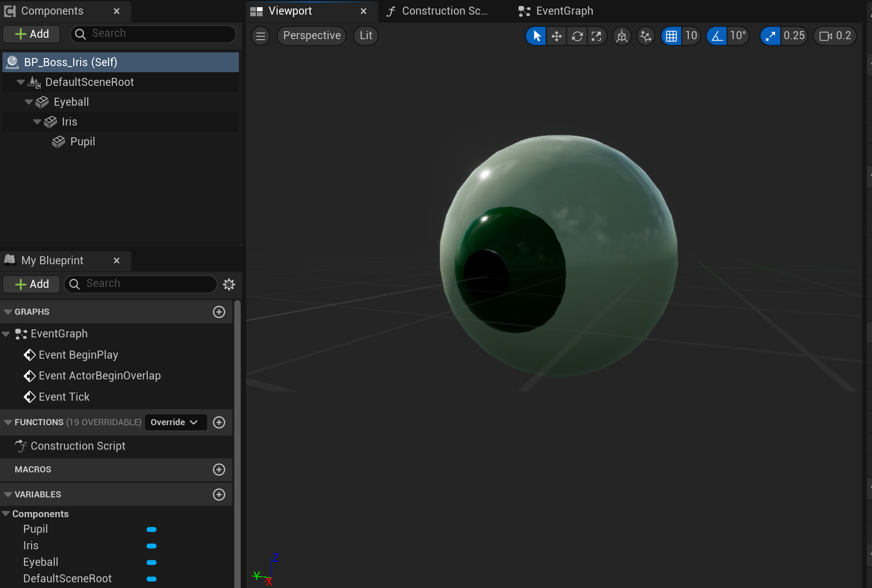Click the DefaultSceneRoot scene component icon

click(x=34, y=82)
